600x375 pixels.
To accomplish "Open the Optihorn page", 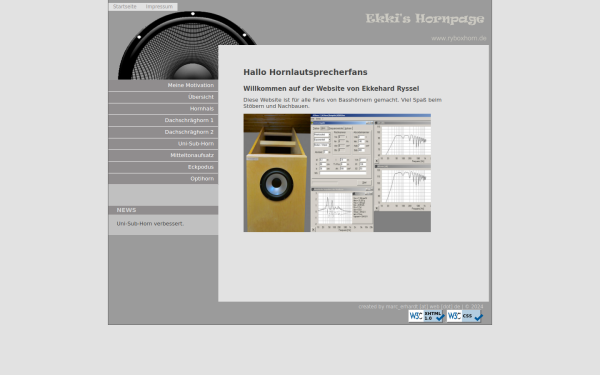I will pos(163,179).
